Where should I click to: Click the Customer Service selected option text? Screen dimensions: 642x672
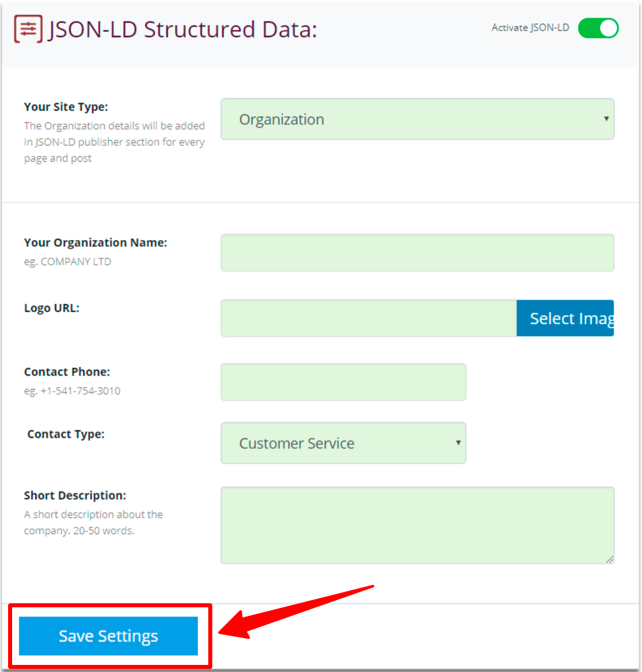(296, 443)
